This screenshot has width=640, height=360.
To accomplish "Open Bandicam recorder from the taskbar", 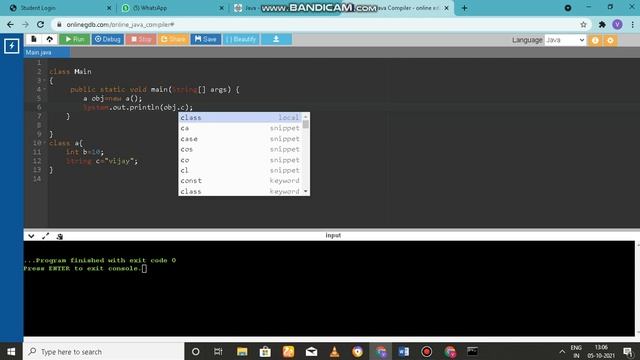I will (x=427, y=351).
